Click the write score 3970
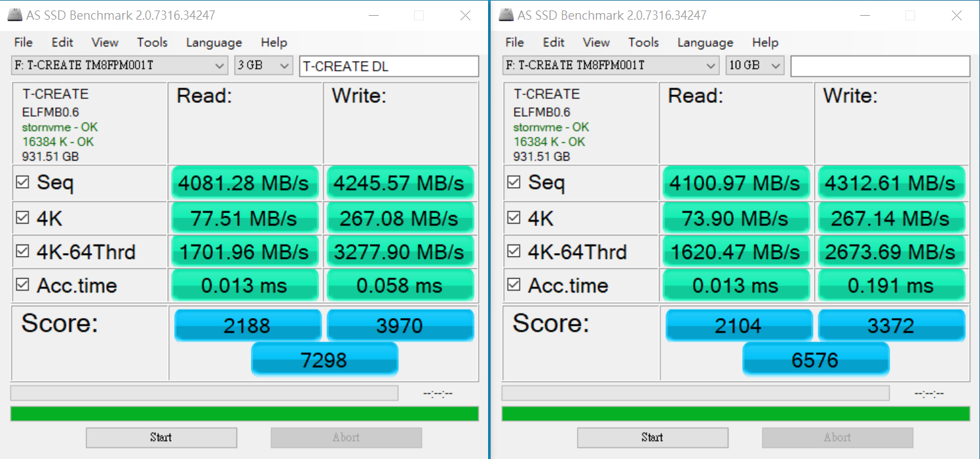 pos(400,325)
